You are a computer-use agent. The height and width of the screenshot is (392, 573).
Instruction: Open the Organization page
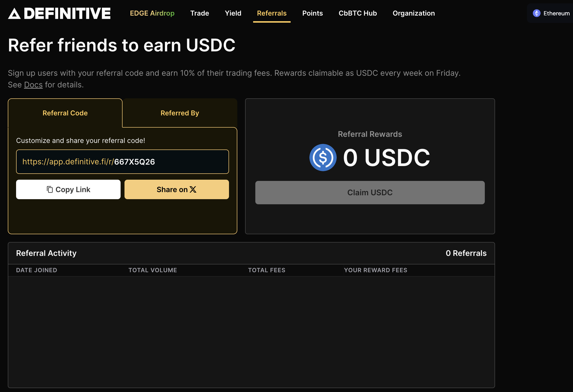coord(413,13)
